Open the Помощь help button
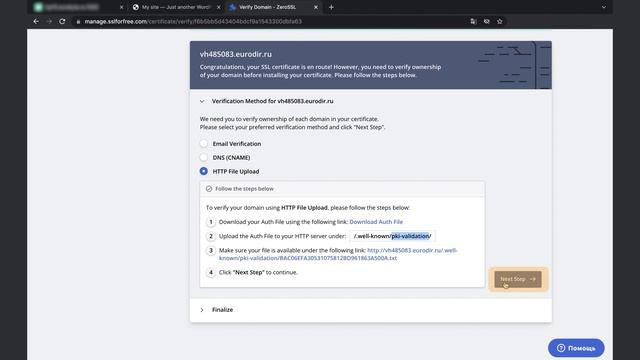Viewport: 640px width, 360px height. pos(576,348)
